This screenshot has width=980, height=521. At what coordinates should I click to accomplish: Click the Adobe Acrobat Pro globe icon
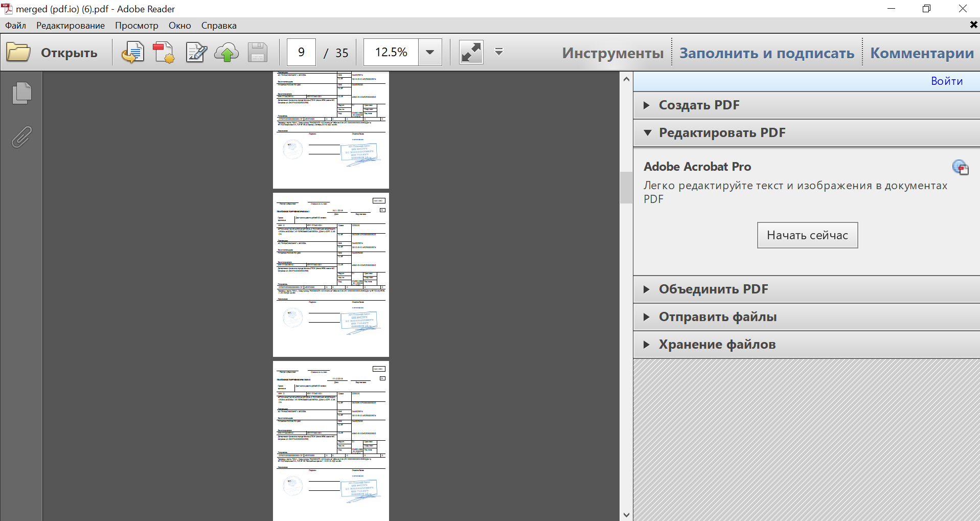click(960, 167)
